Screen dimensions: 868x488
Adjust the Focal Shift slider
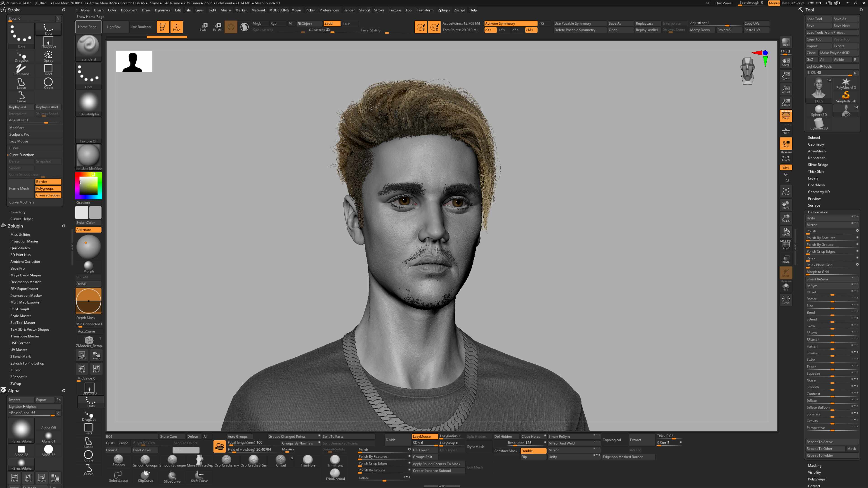pyautogui.click(x=386, y=30)
